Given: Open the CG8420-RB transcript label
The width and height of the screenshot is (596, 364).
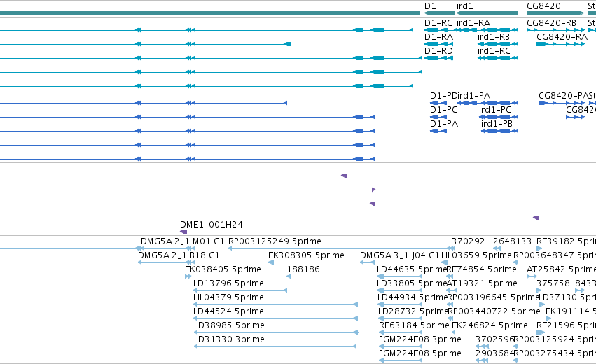Looking at the screenshot, I should [551, 23].
